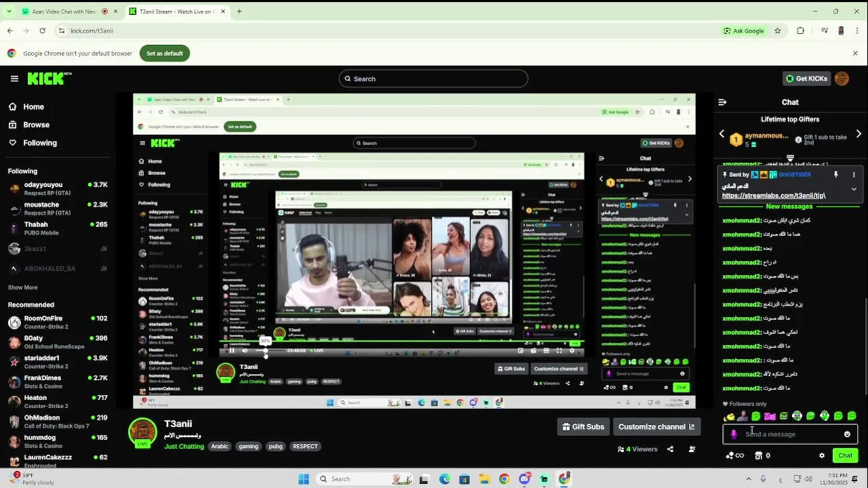
Task: Open Just Chatting category link
Action: (x=183, y=447)
